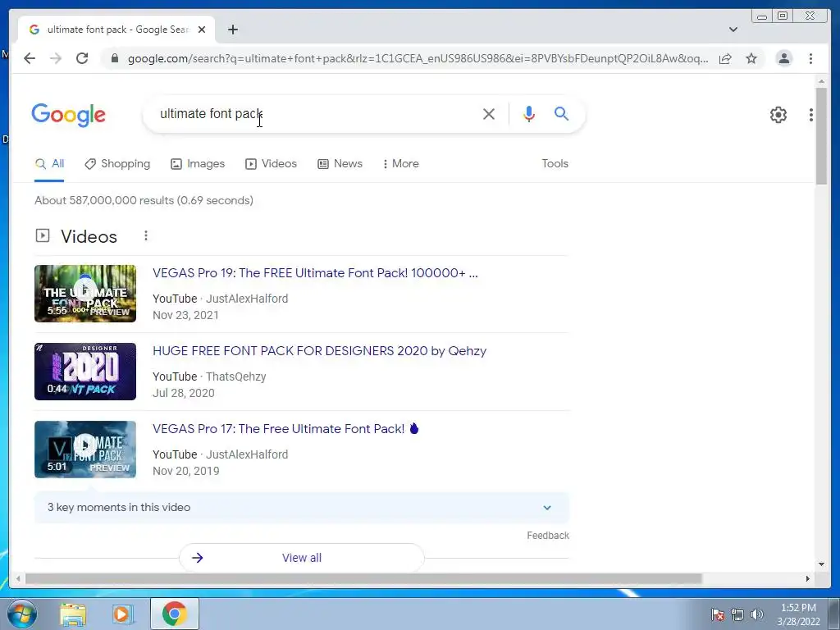The image size is (840, 630).
Task: Click the scroll up arrow
Action: pos(821,81)
